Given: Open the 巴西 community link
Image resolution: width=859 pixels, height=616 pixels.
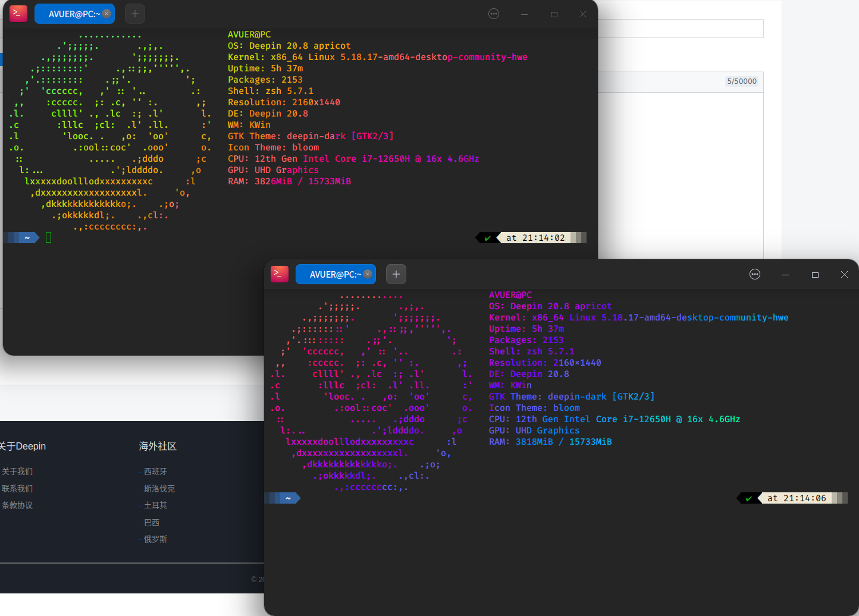Looking at the screenshot, I should pos(152,523).
